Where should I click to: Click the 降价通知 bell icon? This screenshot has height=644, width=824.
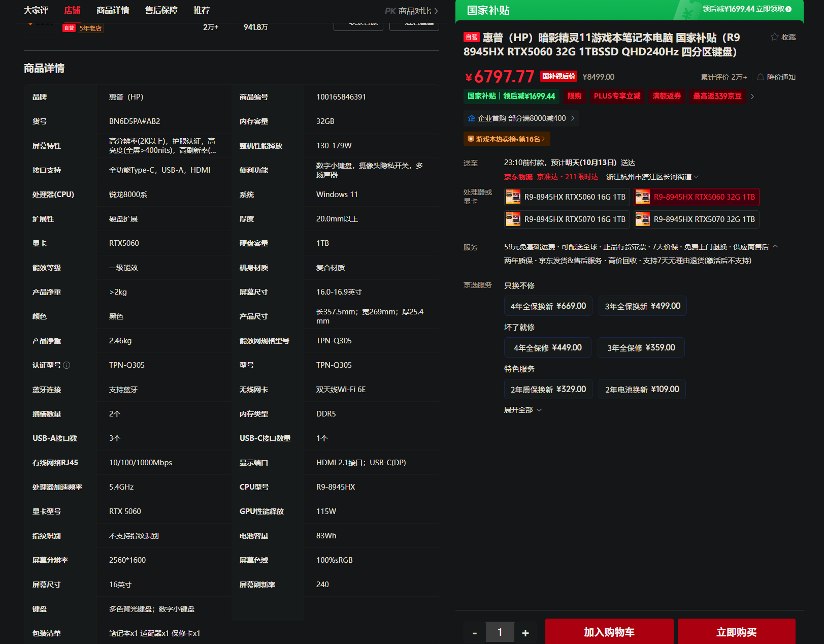coord(761,77)
